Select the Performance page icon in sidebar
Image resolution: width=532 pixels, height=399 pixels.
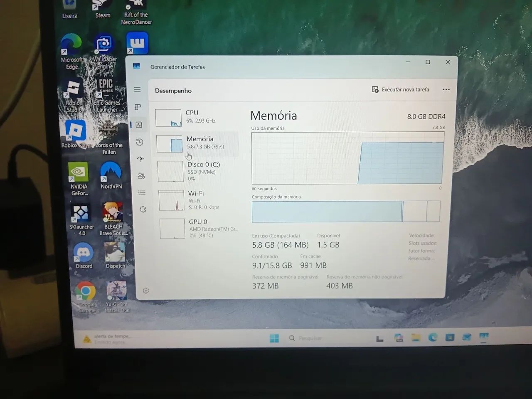139,125
